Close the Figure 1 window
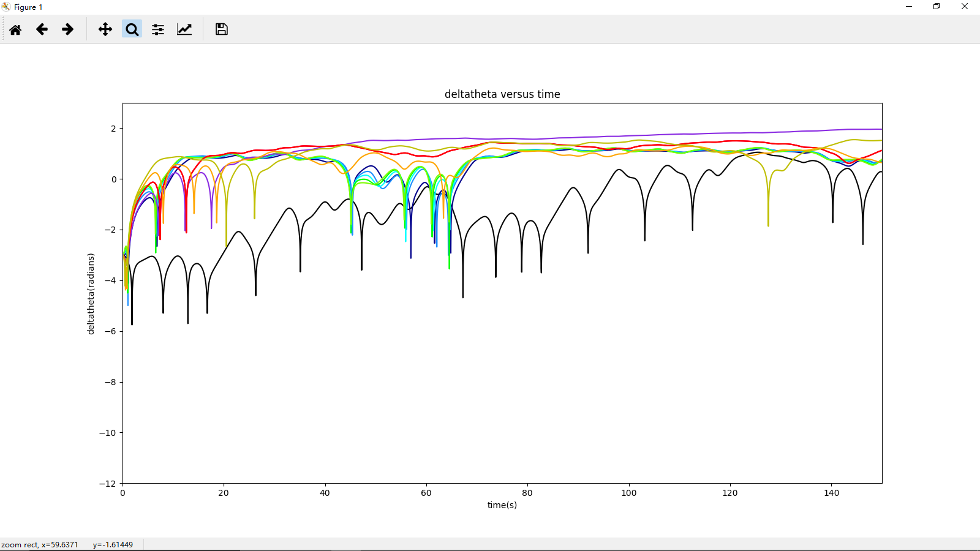 tap(965, 7)
